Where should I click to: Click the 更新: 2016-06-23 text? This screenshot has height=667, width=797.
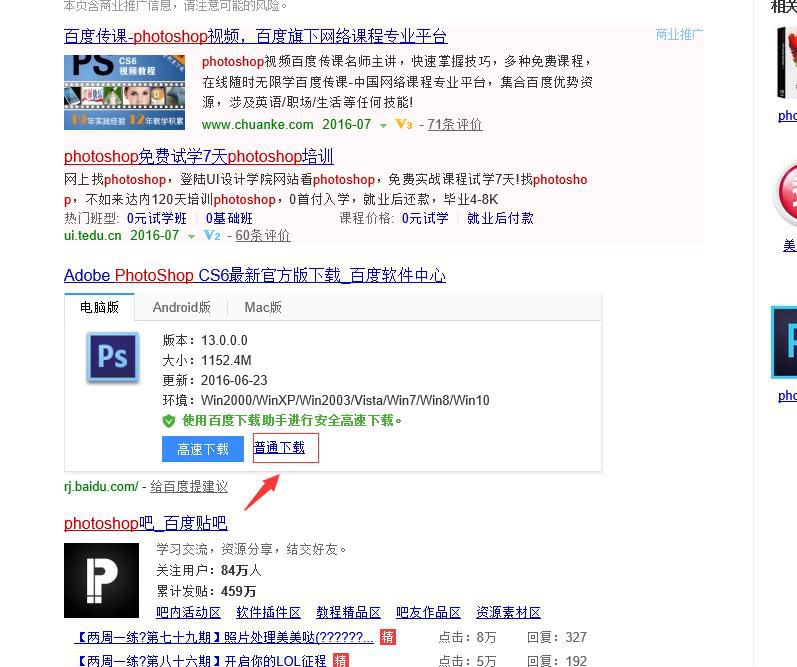(214, 380)
